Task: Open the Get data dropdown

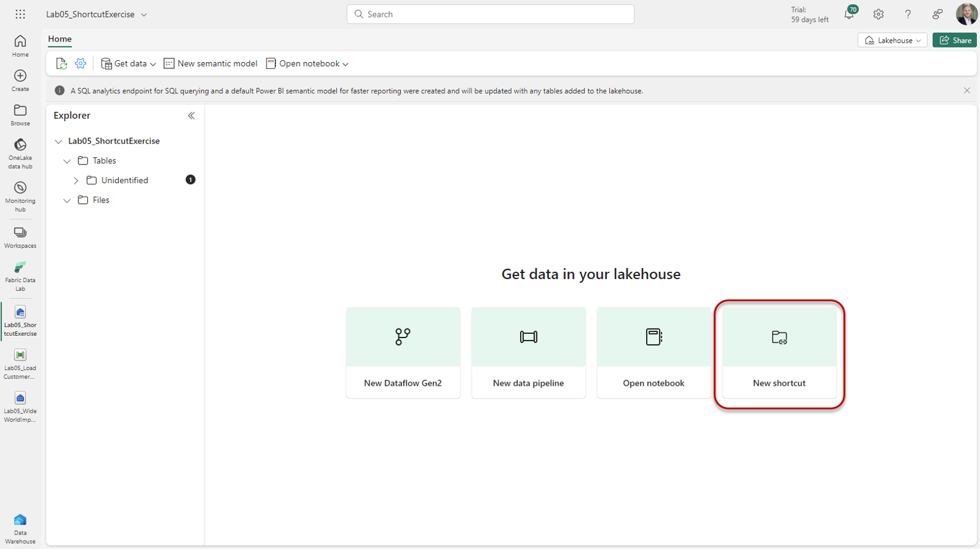Action: click(128, 63)
